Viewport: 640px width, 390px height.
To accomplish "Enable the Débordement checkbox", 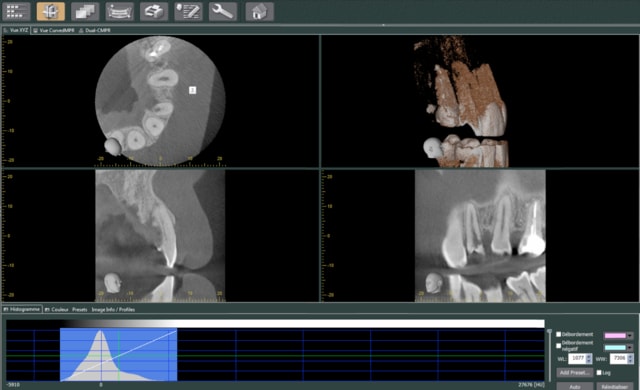I will [x=559, y=335].
